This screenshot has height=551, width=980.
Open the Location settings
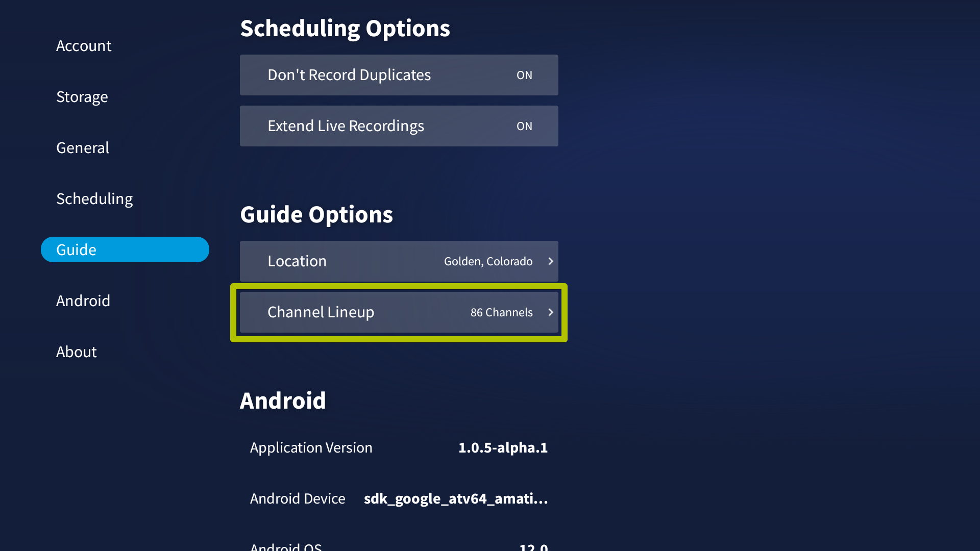point(399,261)
